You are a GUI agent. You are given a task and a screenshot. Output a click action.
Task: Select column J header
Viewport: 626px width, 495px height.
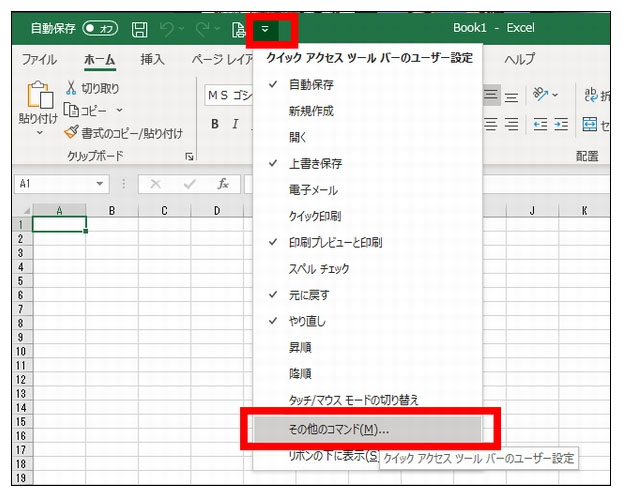532,211
